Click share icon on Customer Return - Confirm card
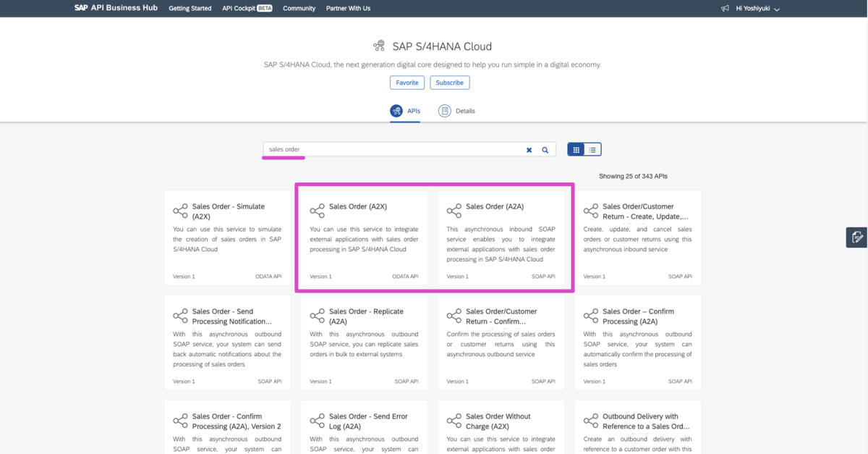 (454, 316)
